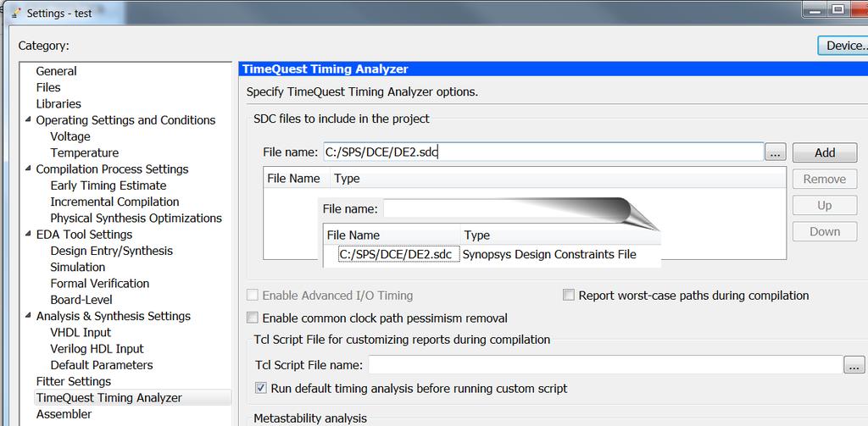Click the Down button
Viewport: 868px width, 426px height.
(x=825, y=231)
